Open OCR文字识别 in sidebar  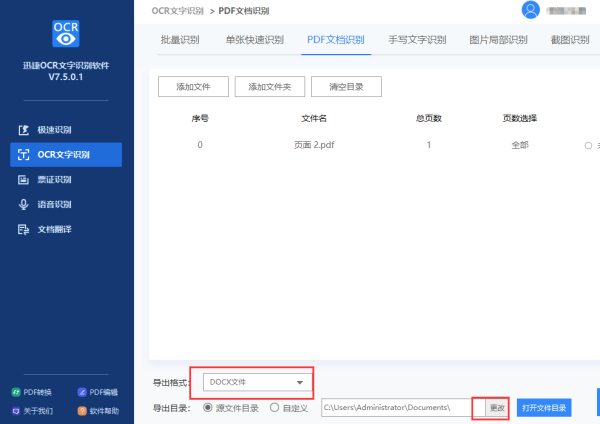(x=66, y=155)
